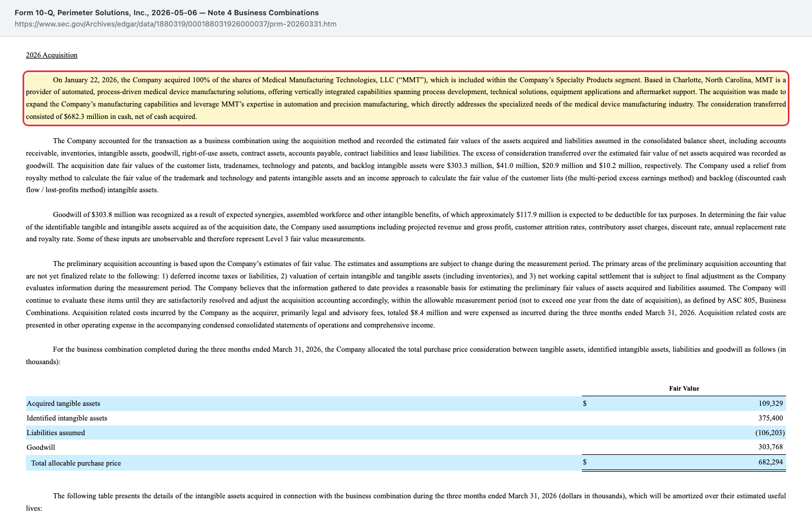The image size is (812, 527).
Task: Click the 682,294 total value cell
Action: 770,462
